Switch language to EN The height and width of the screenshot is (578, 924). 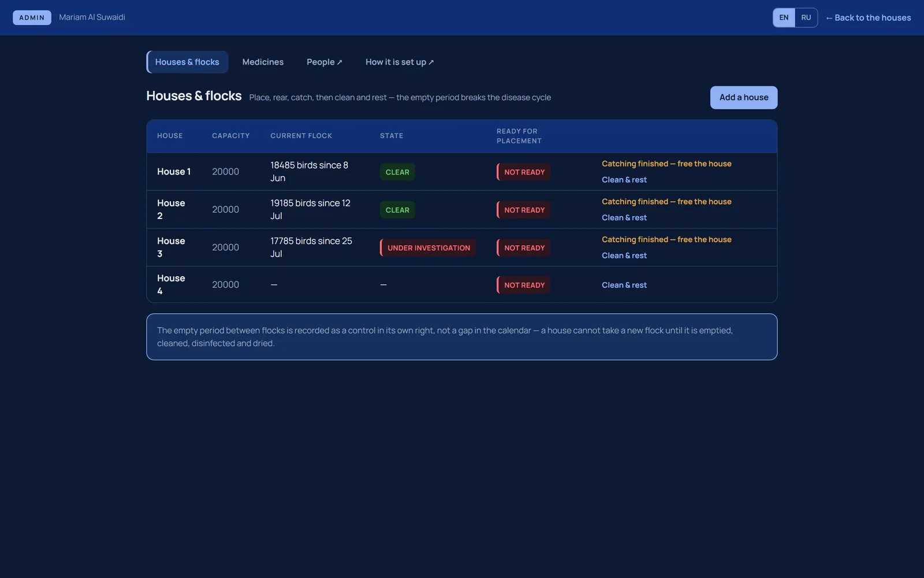click(784, 17)
